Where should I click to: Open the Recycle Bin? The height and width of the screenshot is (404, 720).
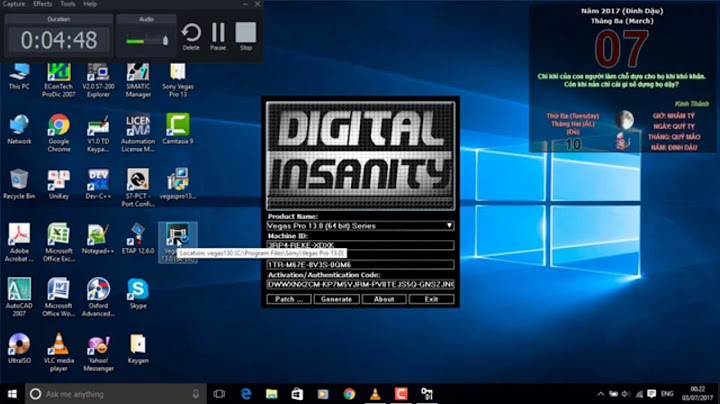(19, 181)
